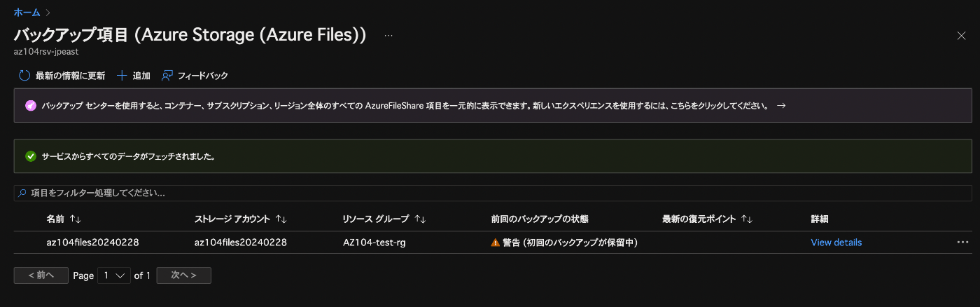Expand the Page number dropdown
Viewport: 980px width, 307px height.
coord(114,275)
